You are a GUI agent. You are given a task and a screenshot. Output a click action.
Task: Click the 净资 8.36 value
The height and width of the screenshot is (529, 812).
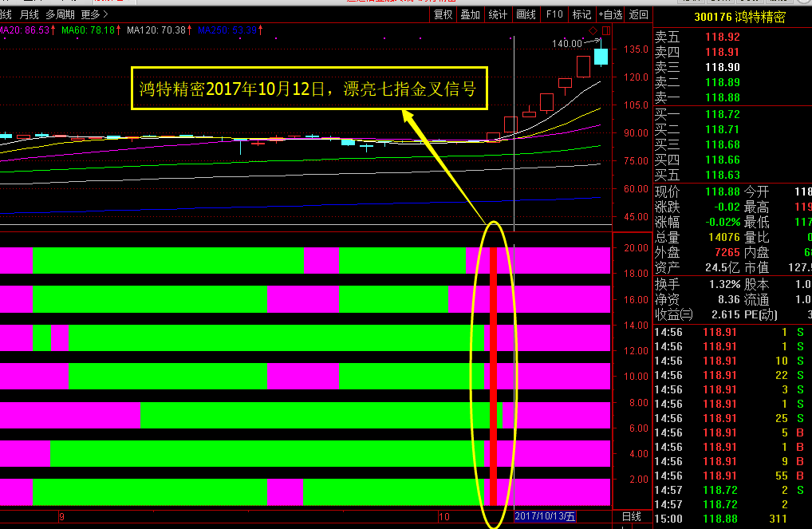728,299
